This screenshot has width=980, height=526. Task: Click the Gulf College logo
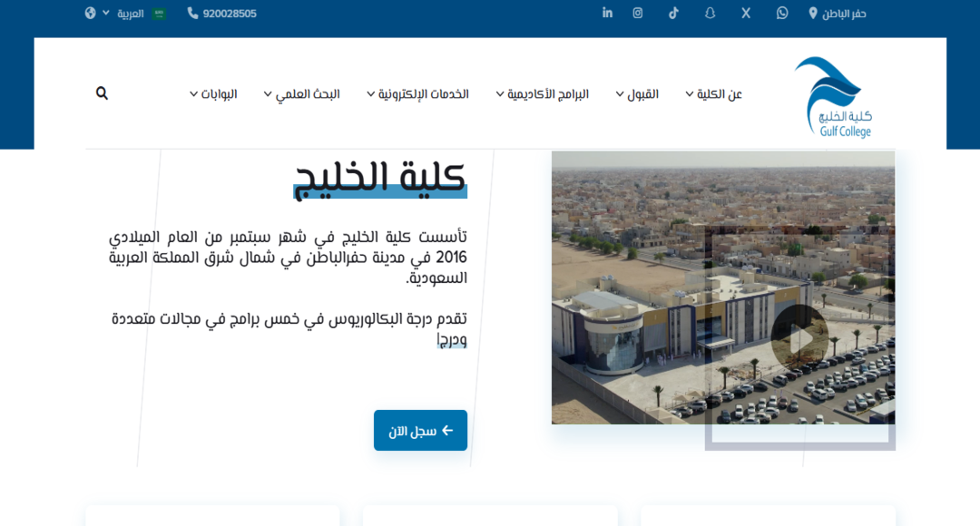(x=834, y=97)
